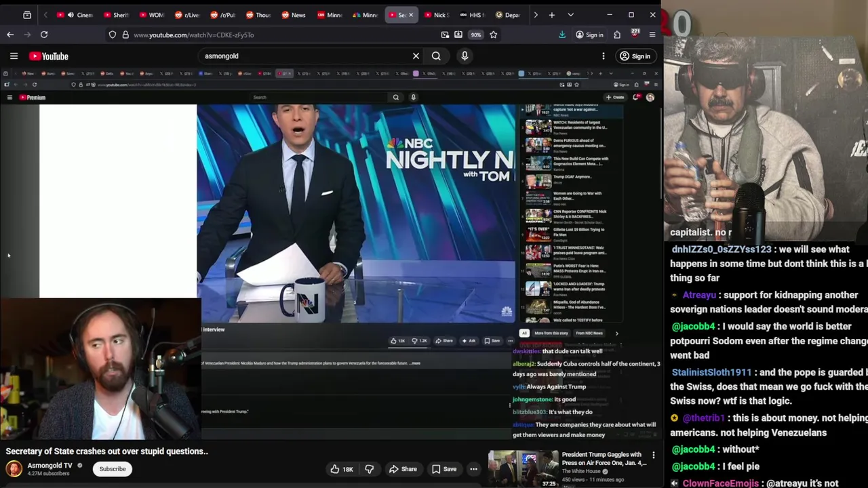Viewport: 868px width, 488px height.
Task: Open Firefox View icon in tab bar
Action: pos(27,15)
